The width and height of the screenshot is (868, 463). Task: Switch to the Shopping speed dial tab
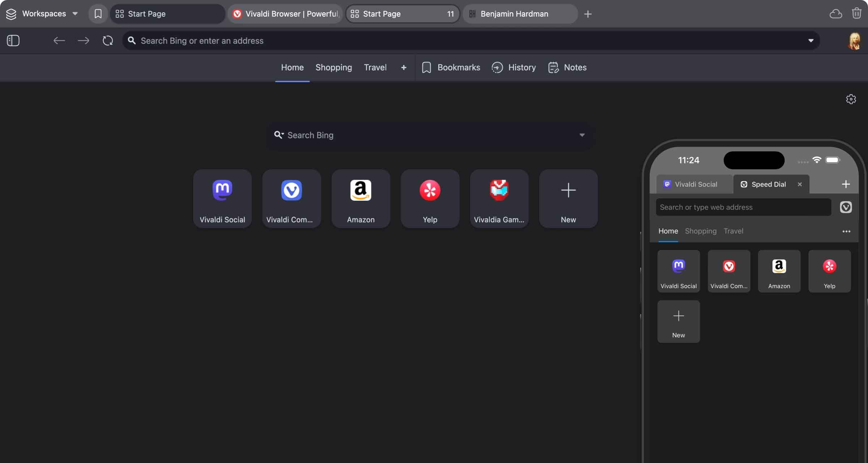click(x=333, y=68)
